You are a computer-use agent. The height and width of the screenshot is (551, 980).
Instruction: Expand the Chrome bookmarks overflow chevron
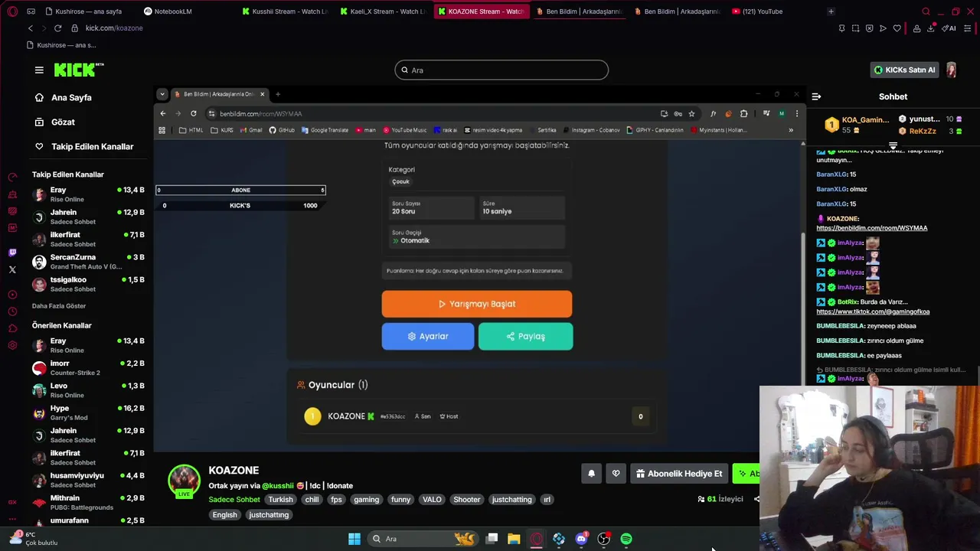point(791,130)
